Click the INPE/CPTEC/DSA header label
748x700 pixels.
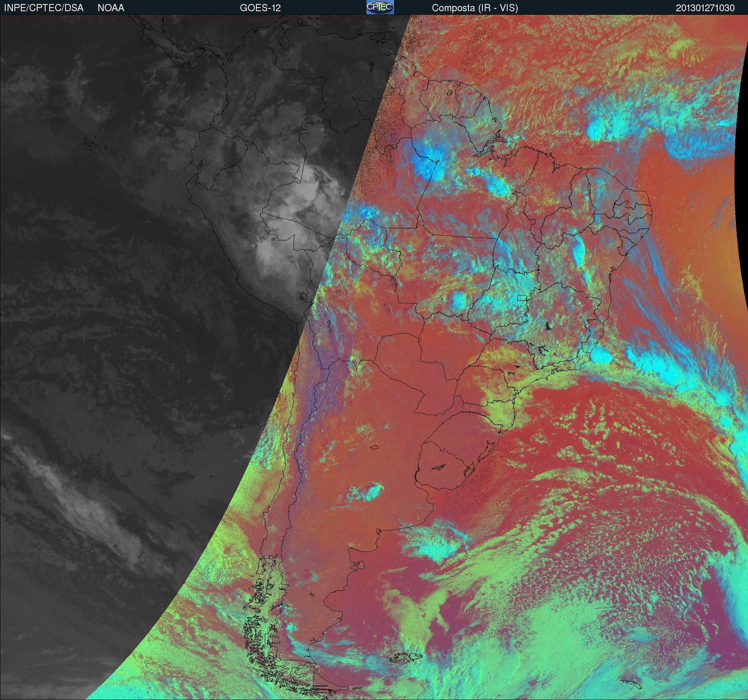point(44,8)
